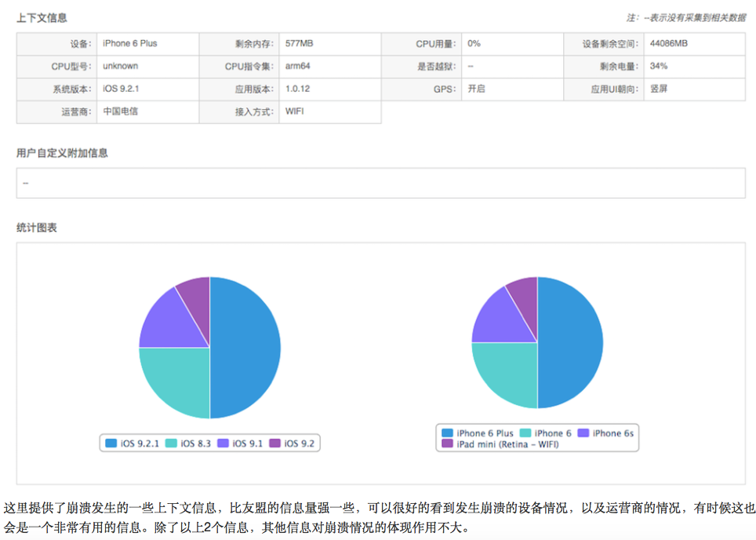Click the 上下文信息 section heading
The height and width of the screenshot is (540, 756).
42,17
